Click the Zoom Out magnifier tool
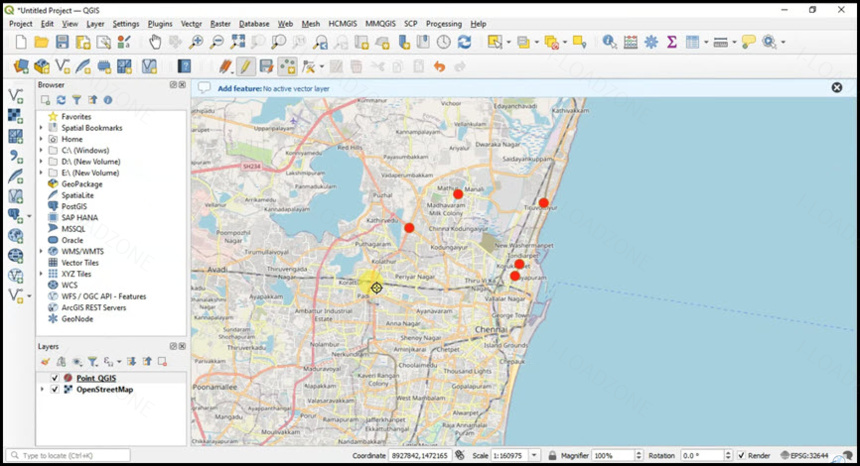This screenshot has height=466, width=860. tap(217, 42)
